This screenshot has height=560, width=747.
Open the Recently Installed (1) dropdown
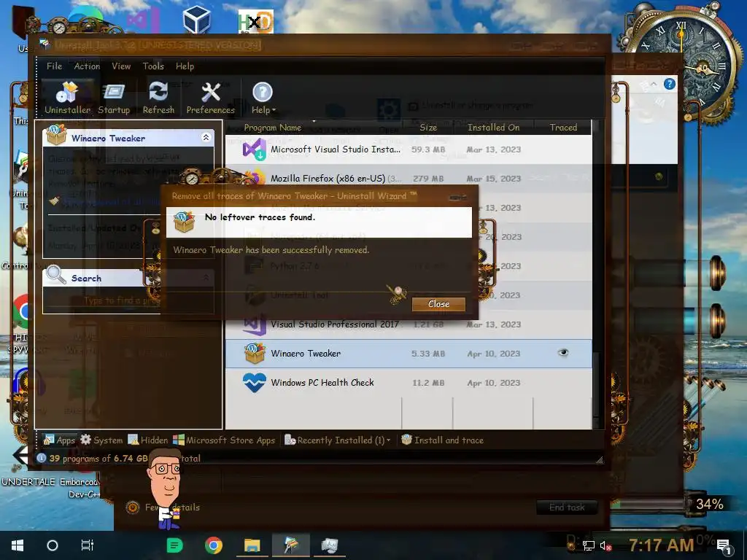click(338, 440)
